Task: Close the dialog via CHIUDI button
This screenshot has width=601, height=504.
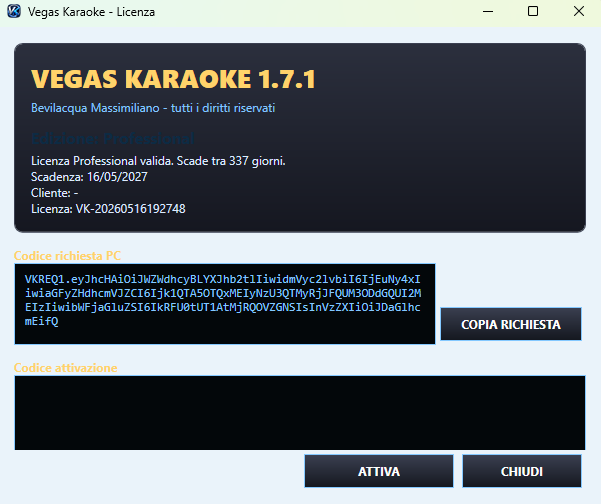Action: point(522,471)
